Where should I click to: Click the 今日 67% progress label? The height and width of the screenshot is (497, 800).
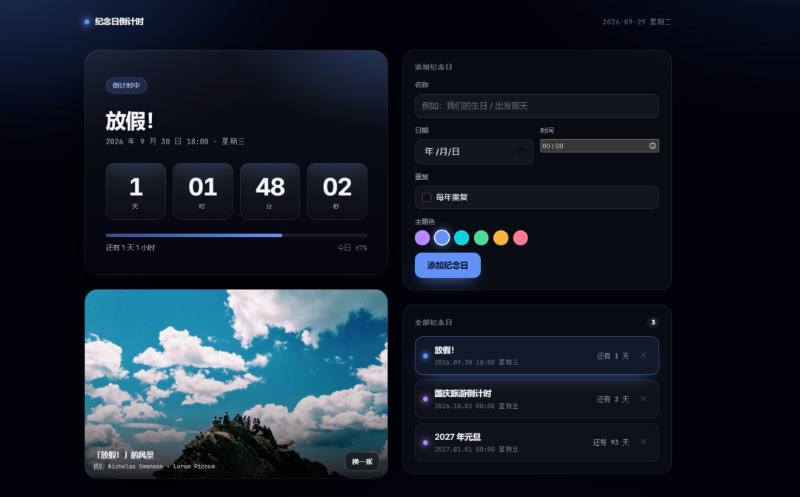(352, 247)
